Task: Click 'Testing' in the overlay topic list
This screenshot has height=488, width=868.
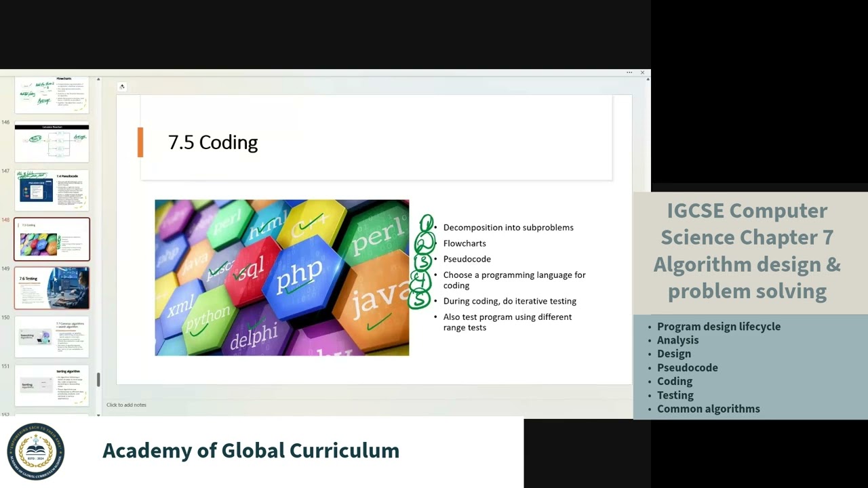Action: tap(675, 395)
